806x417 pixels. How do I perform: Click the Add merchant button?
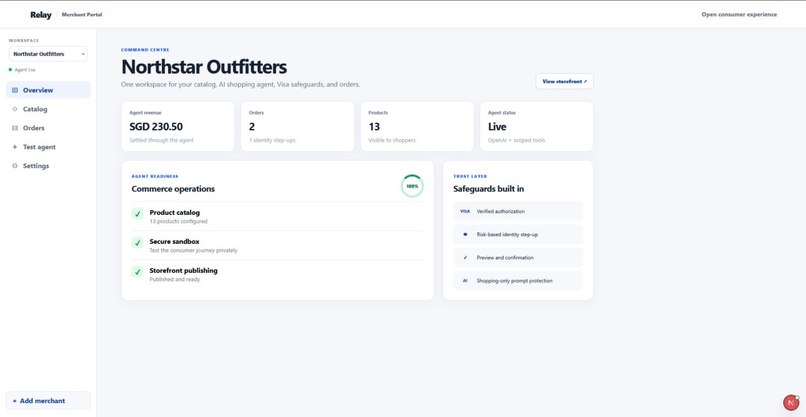pyautogui.click(x=48, y=401)
